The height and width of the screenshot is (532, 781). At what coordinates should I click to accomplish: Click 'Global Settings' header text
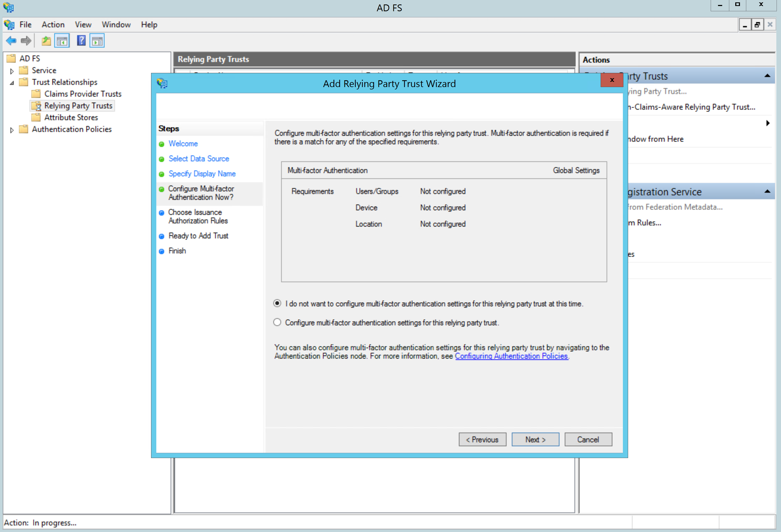[576, 170]
